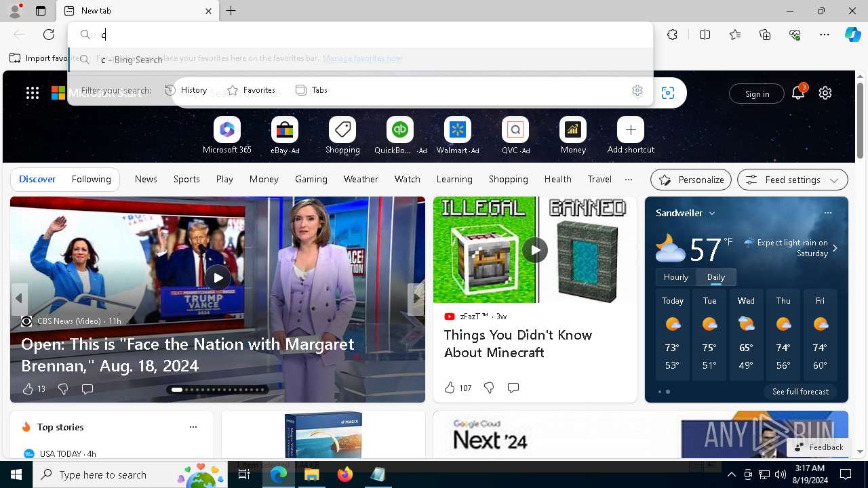Open the app launcher grid icon
Viewport: 868px width, 488px height.
pos(33,93)
